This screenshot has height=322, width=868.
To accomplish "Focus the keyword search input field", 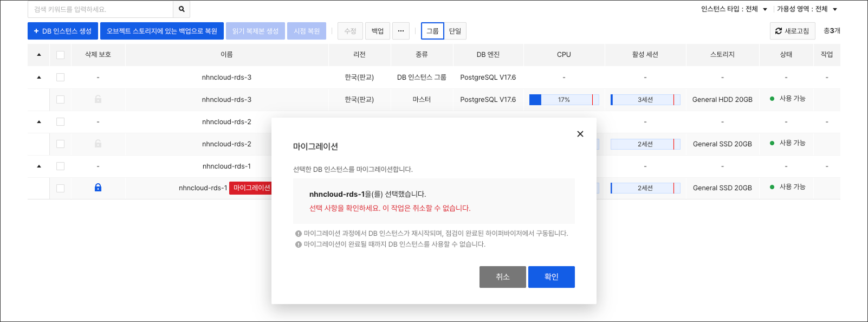I will point(100,9).
